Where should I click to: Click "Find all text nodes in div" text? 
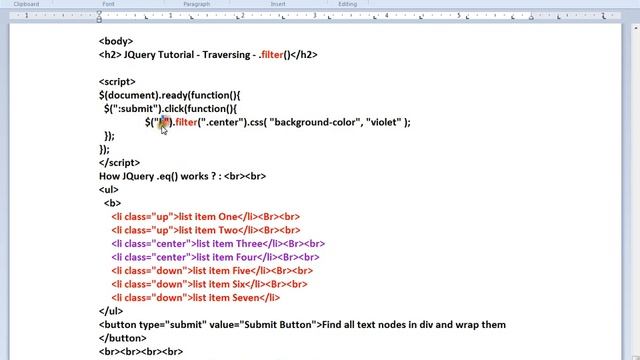(x=378, y=324)
